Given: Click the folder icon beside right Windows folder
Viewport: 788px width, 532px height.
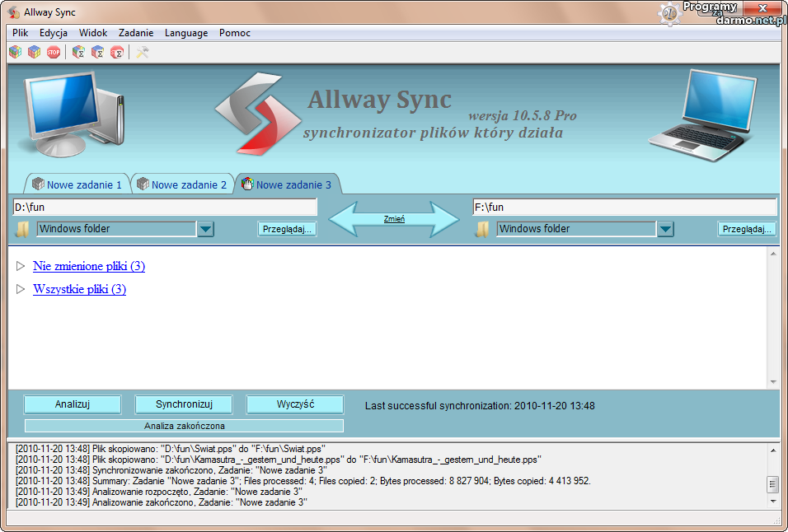Looking at the screenshot, I should (x=482, y=229).
